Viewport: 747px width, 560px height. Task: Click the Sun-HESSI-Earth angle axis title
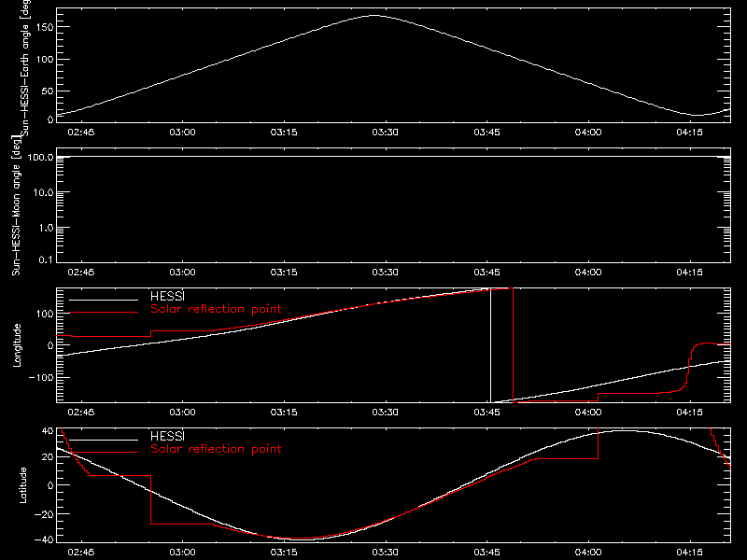(x=25, y=66)
